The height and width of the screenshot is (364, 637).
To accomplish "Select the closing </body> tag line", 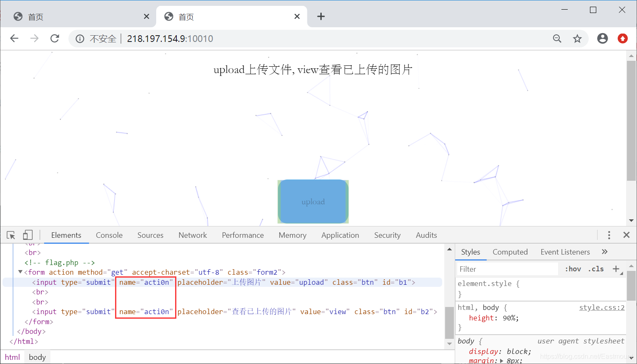I will pyautogui.click(x=31, y=331).
